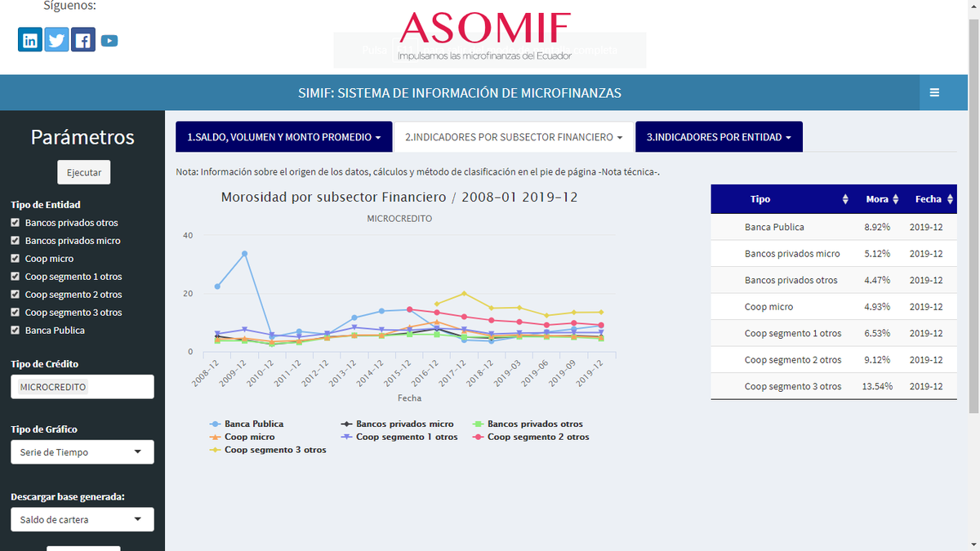This screenshot has height=551, width=980.
Task: Click the Nota técnica information note text
Action: [x=418, y=172]
